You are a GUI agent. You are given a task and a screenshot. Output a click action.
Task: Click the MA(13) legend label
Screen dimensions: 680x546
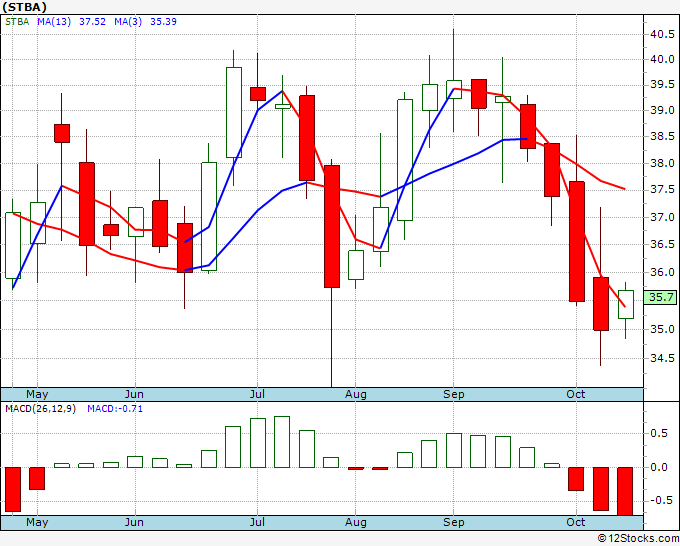click(x=54, y=22)
